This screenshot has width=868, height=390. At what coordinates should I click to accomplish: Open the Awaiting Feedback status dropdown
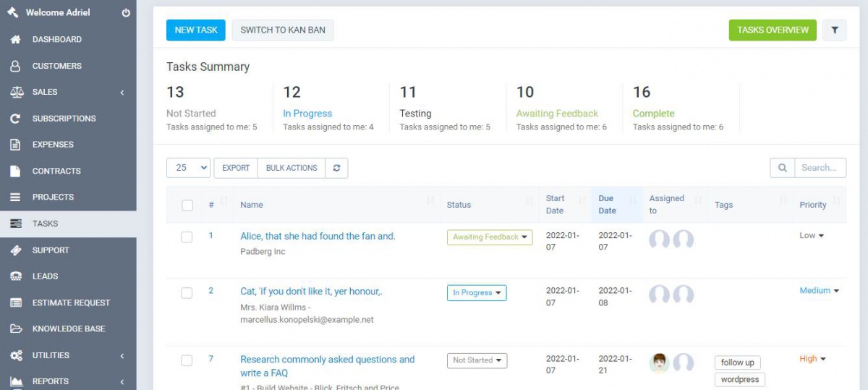click(x=490, y=237)
